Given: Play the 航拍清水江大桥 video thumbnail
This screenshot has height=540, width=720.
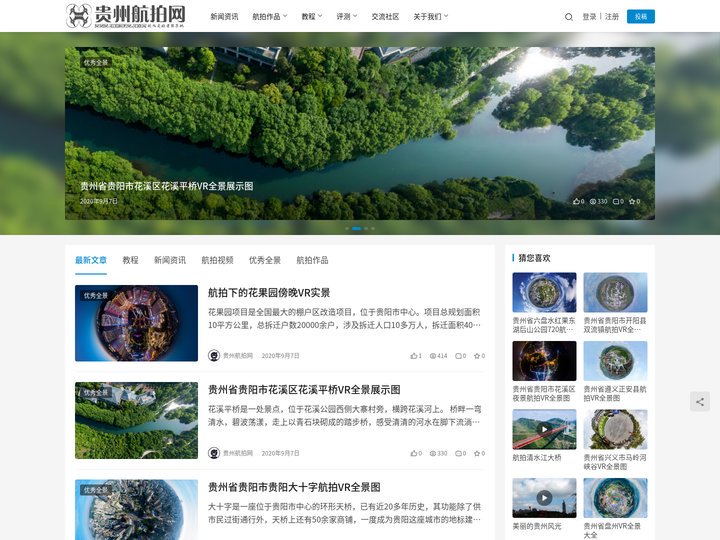Looking at the screenshot, I should point(544,429).
